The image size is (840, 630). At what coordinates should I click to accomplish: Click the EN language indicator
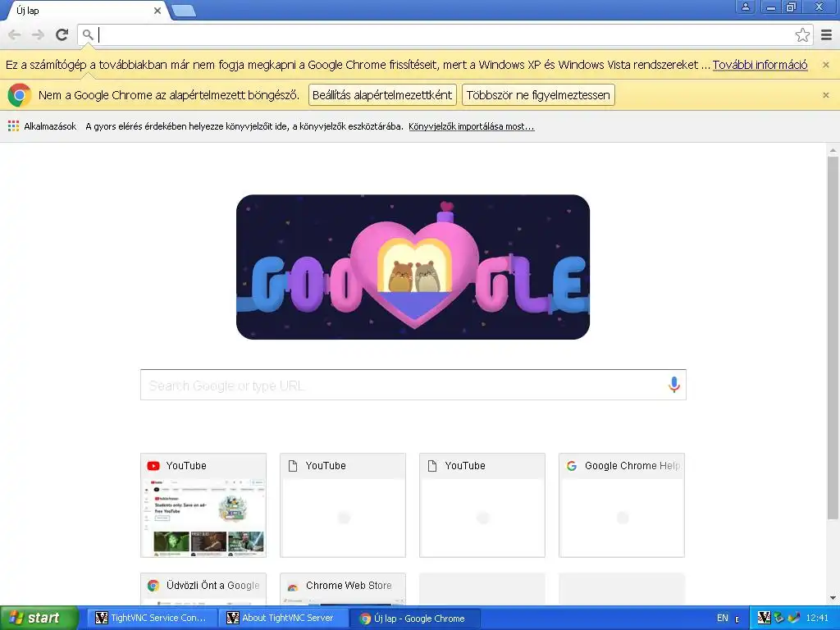pos(722,618)
